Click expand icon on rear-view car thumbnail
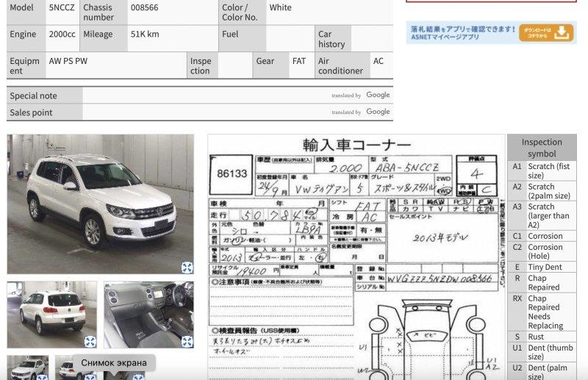Viewport: 588px width, 380px height. pyautogui.click(x=90, y=341)
